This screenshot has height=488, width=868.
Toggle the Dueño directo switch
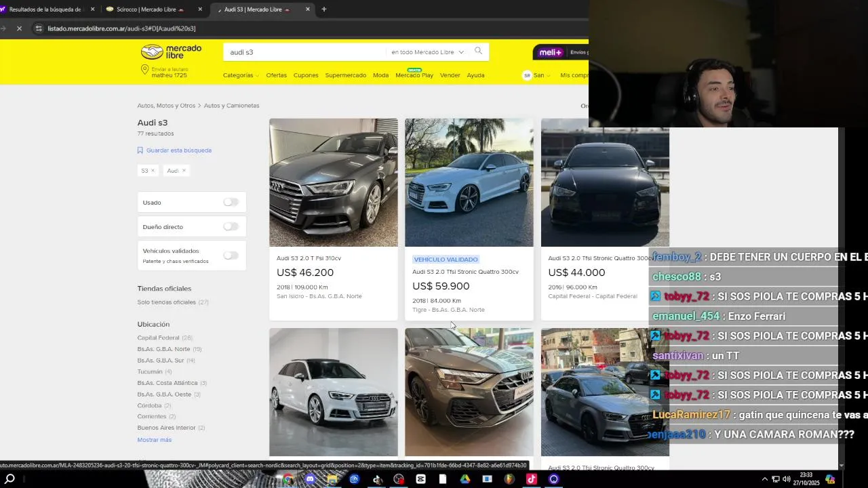coord(231,226)
